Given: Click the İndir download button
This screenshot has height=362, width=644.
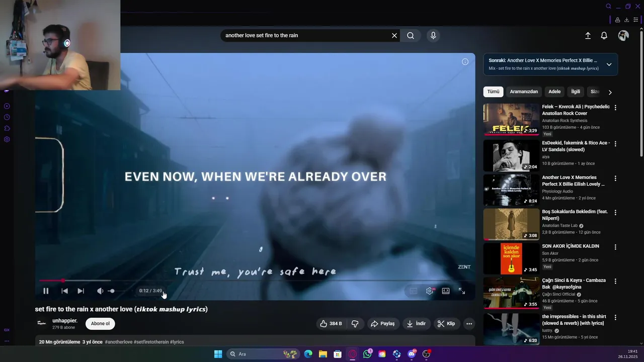Looking at the screenshot, I should click(x=416, y=324).
